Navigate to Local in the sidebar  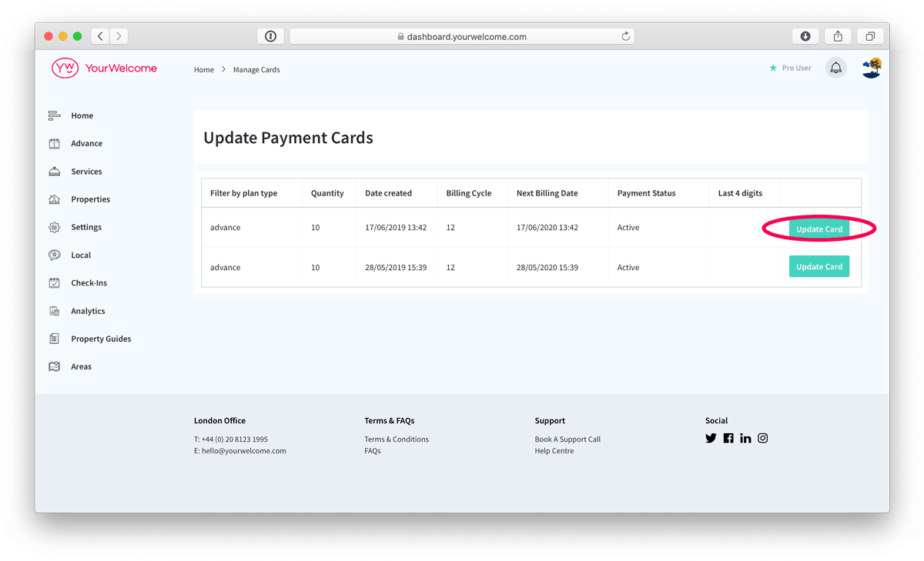pos(81,255)
